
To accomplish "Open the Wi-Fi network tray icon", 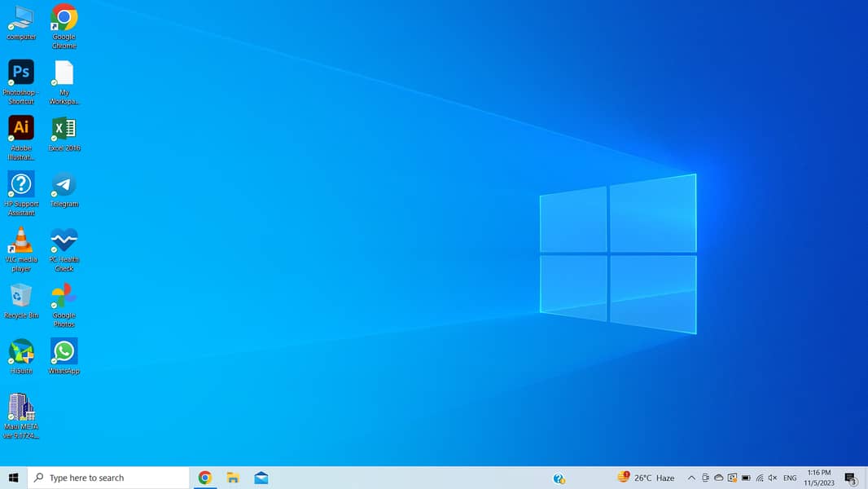I will pos(760,478).
